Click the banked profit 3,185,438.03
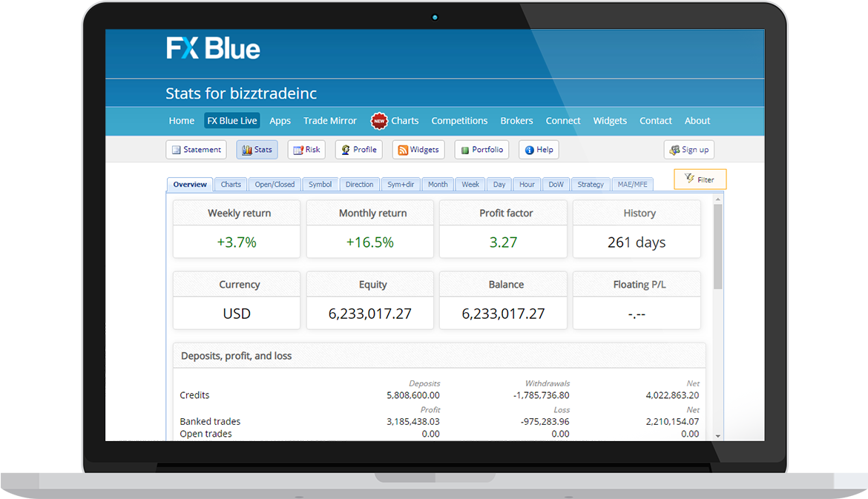 [x=413, y=422]
